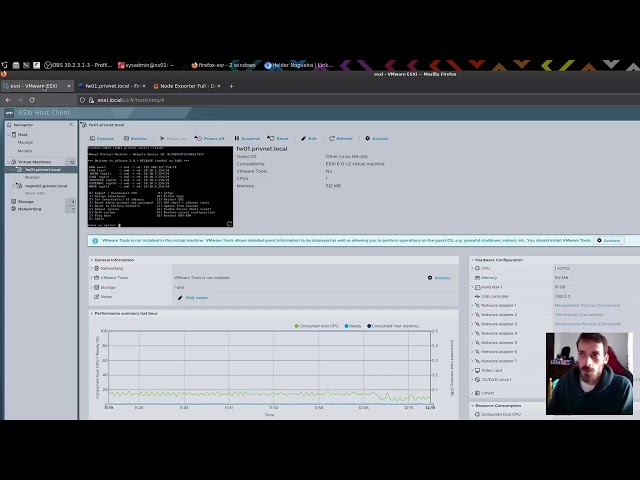
Task: Expand Network adapter 2 row
Action: click(472, 315)
